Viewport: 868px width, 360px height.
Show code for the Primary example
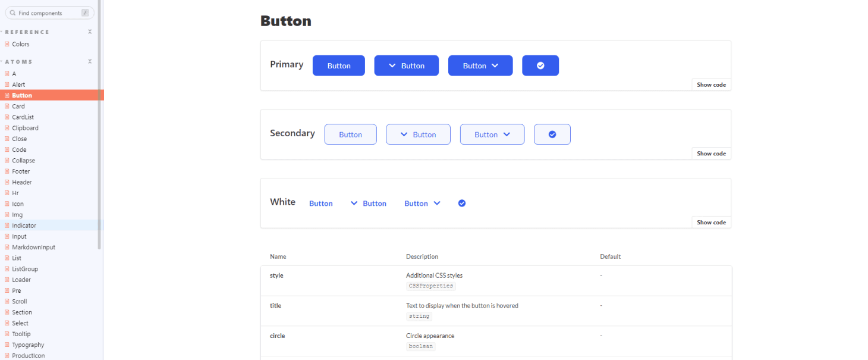711,84
